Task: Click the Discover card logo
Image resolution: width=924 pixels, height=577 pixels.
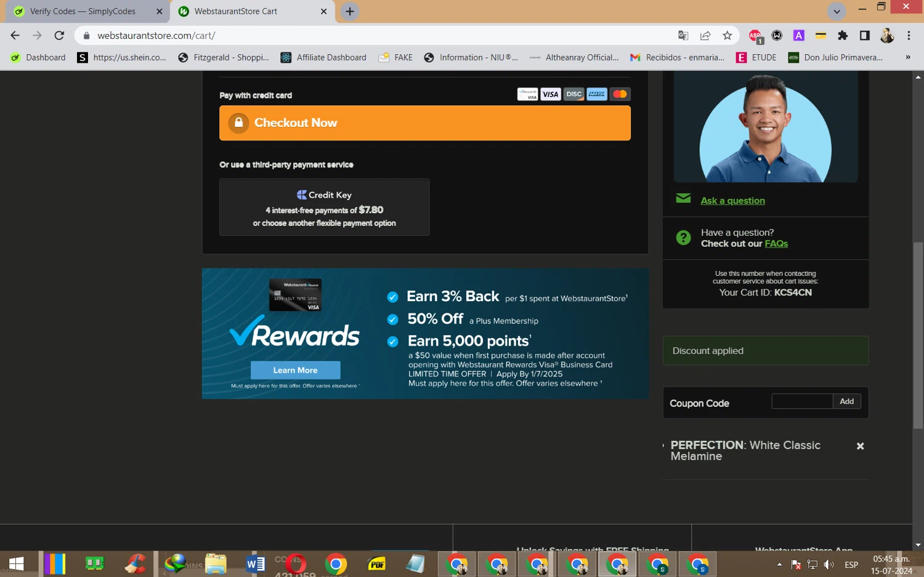Action: pos(573,94)
